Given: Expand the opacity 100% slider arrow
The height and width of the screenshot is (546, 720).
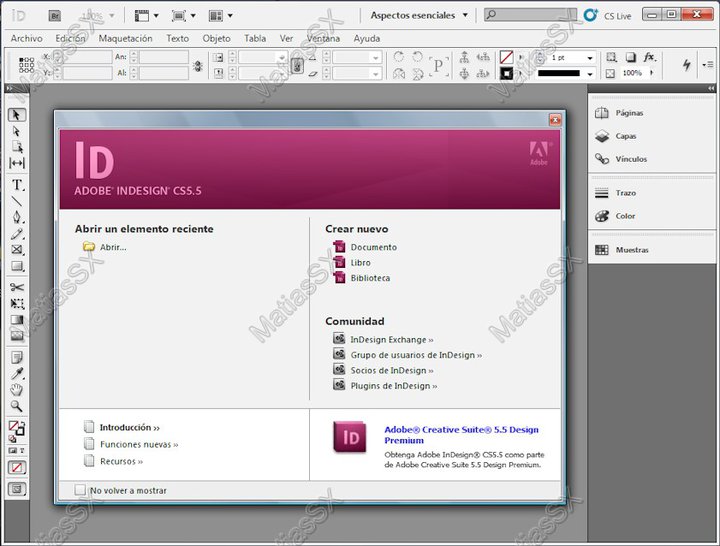Looking at the screenshot, I should (651, 73).
